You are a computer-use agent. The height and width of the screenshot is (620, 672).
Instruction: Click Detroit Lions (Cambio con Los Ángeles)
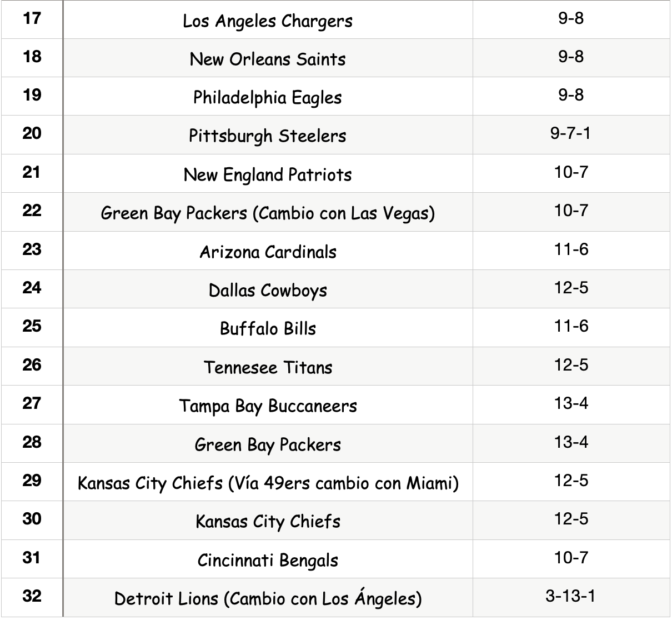tap(268, 598)
